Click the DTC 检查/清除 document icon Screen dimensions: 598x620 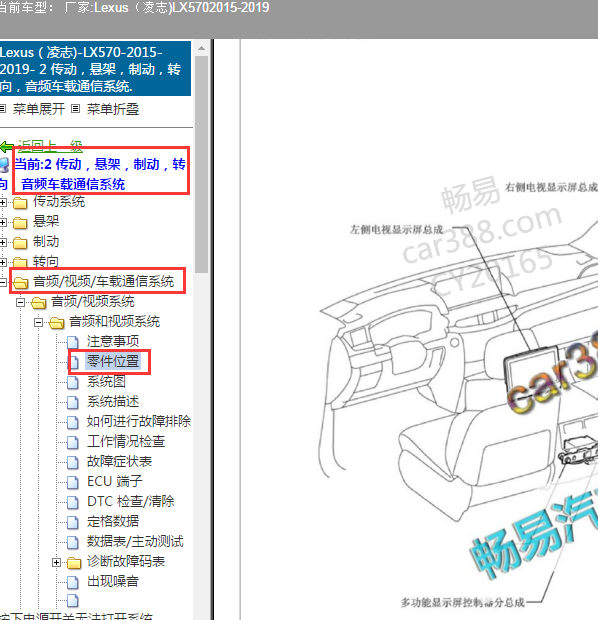72,502
